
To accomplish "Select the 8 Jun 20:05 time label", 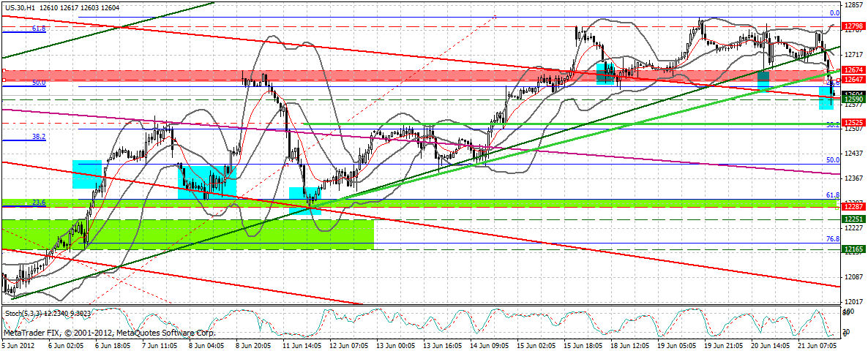I will [252, 344].
